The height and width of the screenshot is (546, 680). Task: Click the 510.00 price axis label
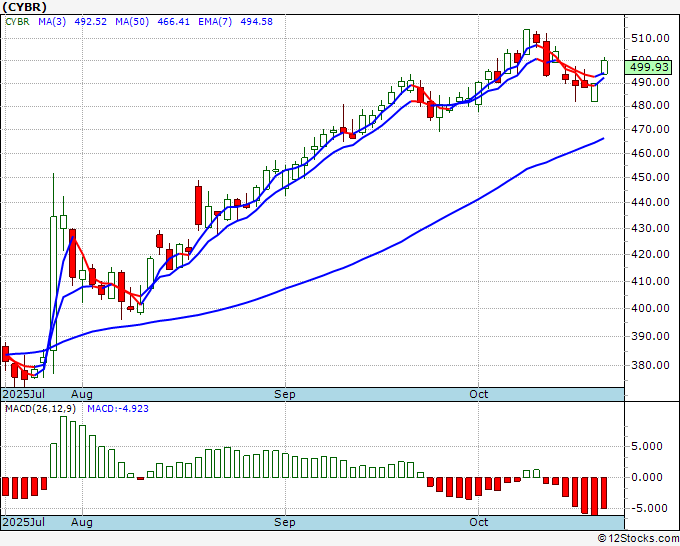[x=650, y=38]
